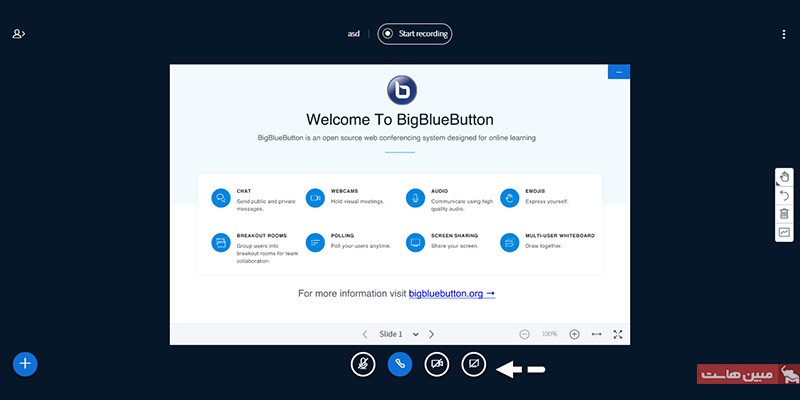Open the users list panel toggle
The height and width of the screenshot is (400, 800).
[19, 34]
